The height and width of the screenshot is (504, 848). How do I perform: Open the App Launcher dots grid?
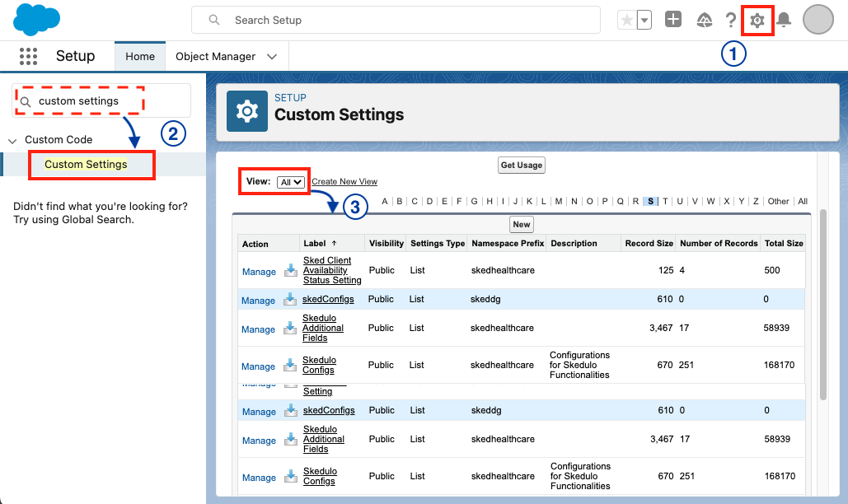(28, 56)
